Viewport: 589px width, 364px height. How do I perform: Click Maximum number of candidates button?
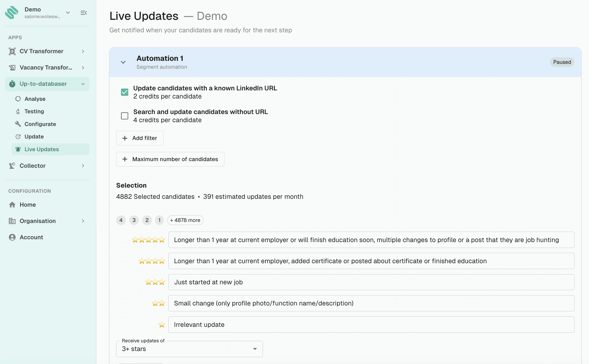tap(170, 159)
